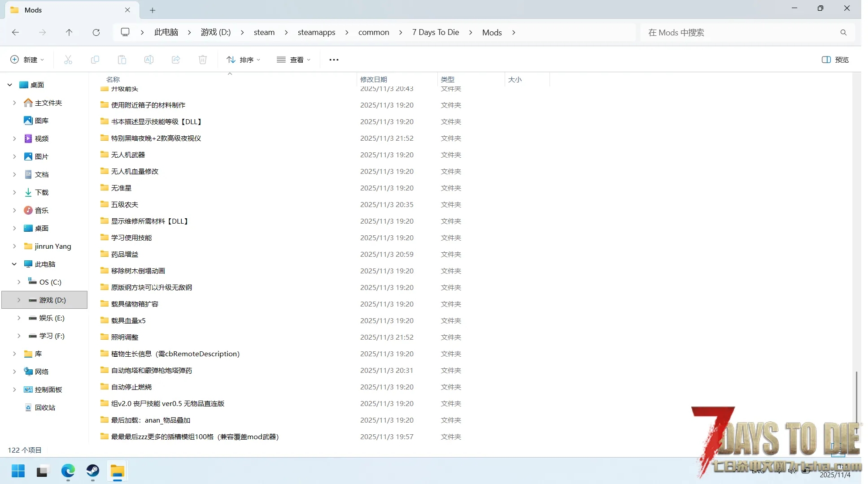Viewport: 868px width, 484px height.
Task: Expand the 游戏 (D:) drive tree node
Action: [19, 300]
